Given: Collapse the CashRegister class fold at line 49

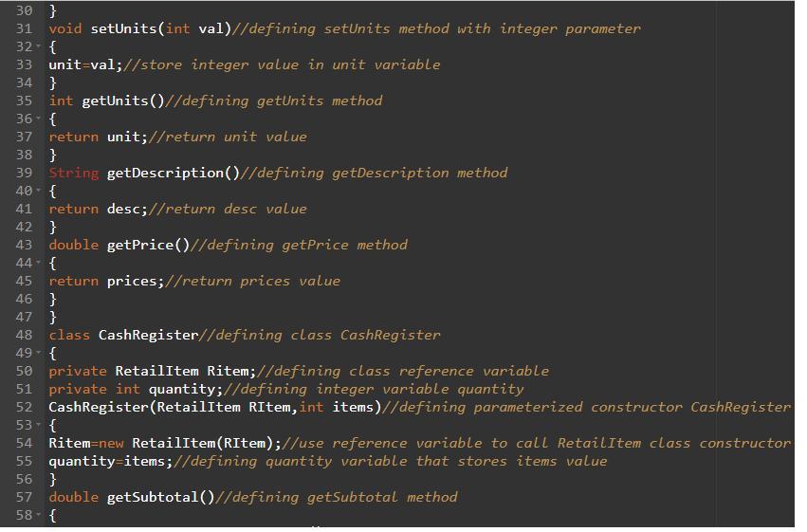Looking at the screenshot, I should (38, 353).
